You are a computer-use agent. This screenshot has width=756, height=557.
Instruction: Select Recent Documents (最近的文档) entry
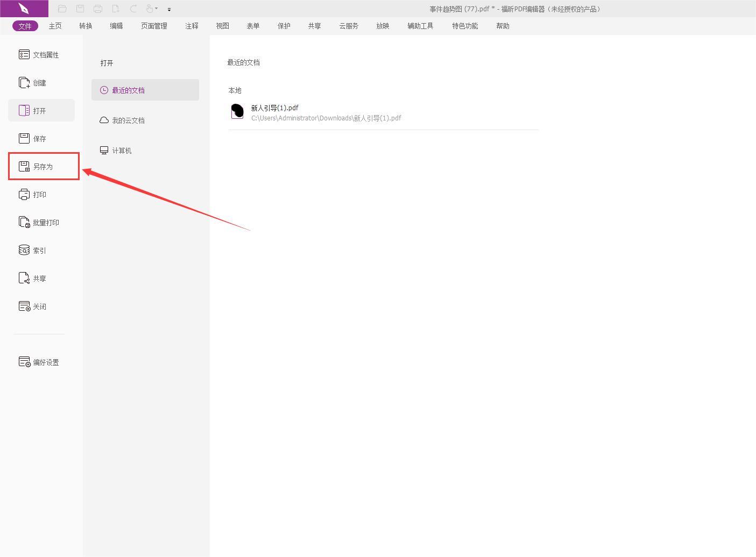pyautogui.click(x=145, y=90)
